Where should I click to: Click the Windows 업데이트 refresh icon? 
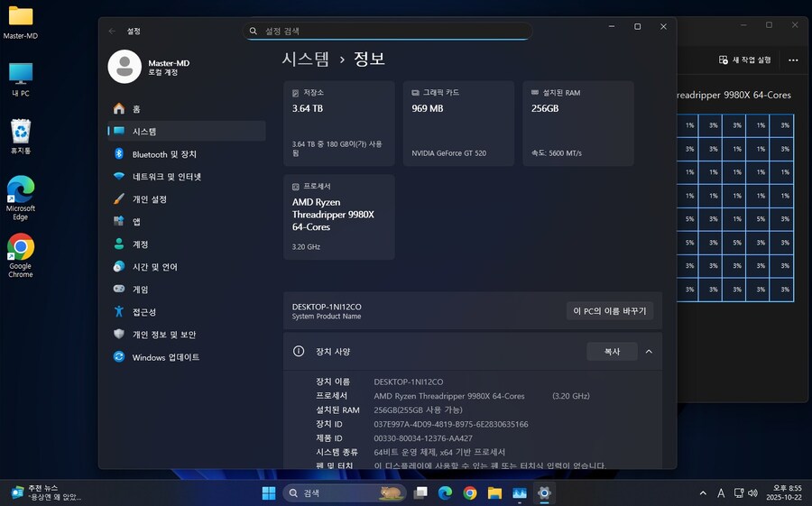(x=119, y=357)
